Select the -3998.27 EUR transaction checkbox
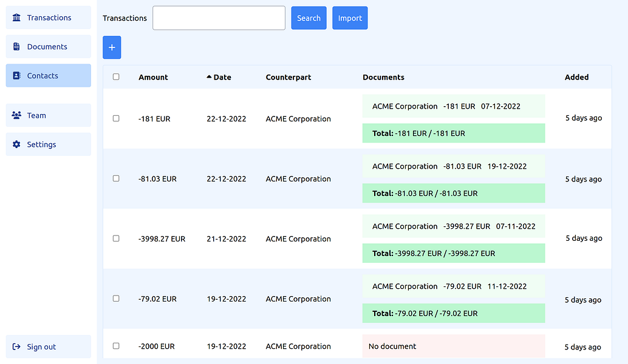The height and width of the screenshot is (364, 628). point(116,238)
